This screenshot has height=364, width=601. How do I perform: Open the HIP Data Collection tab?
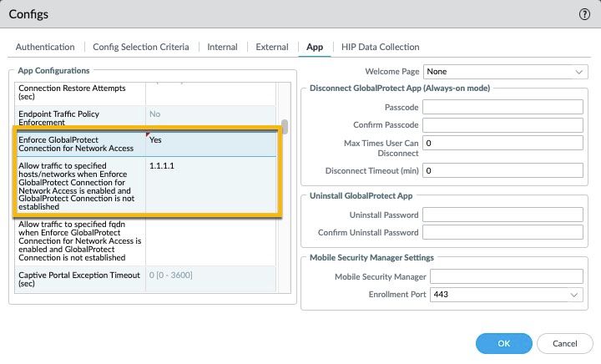(380, 47)
